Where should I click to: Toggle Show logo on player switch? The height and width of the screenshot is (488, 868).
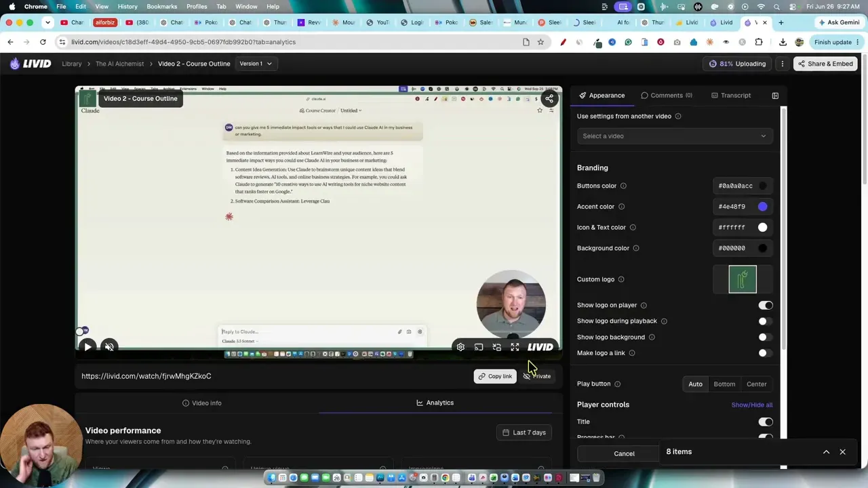coord(765,306)
